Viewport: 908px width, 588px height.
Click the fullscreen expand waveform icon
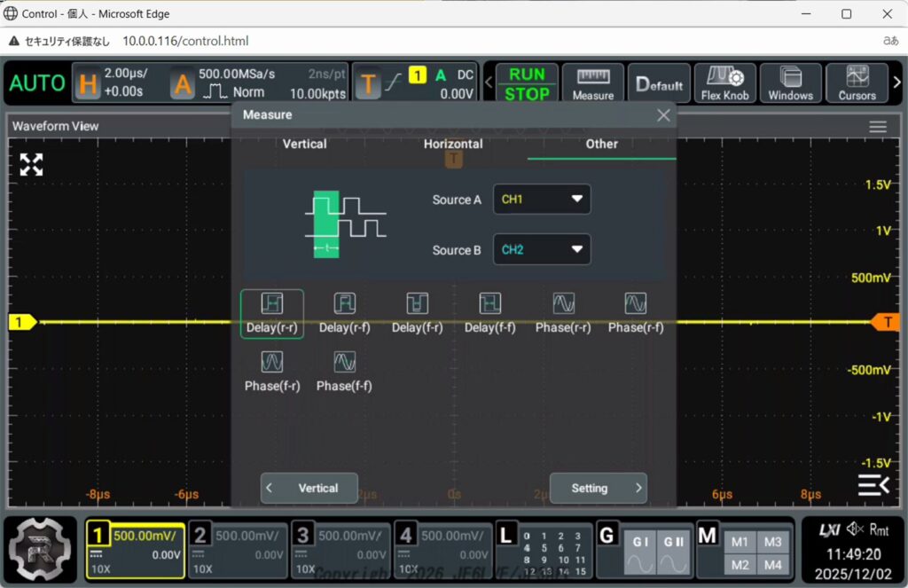(32, 164)
